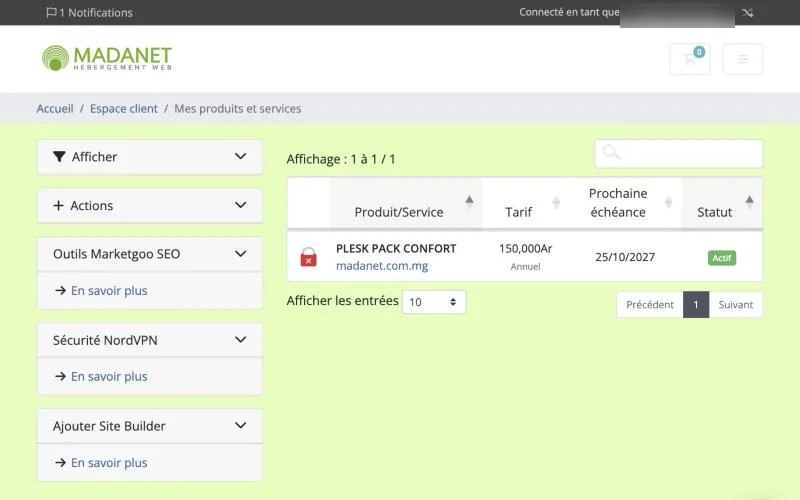The height and width of the screenshot is (500, 800).
Task: Click En savoir plus for Marketgoo SEO
Action: [x=109, y=290]
